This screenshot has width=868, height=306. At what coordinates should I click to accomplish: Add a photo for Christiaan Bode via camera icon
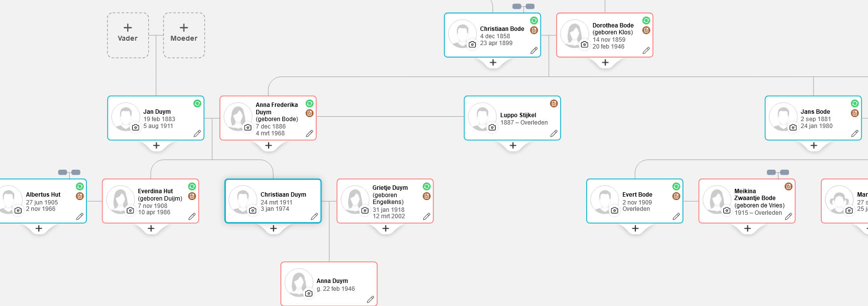472,45
